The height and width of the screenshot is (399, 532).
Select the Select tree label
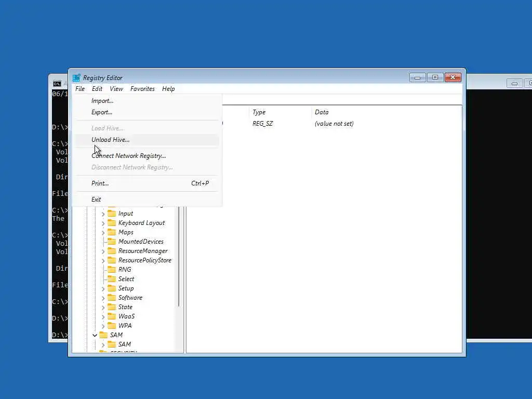(x=126, y=279)
